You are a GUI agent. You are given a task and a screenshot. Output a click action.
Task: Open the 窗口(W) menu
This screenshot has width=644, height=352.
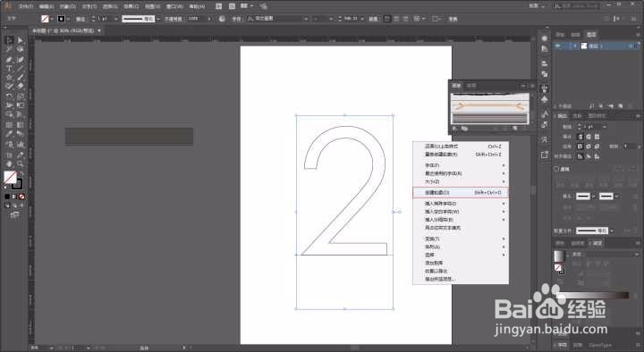(x=174, y=6)
